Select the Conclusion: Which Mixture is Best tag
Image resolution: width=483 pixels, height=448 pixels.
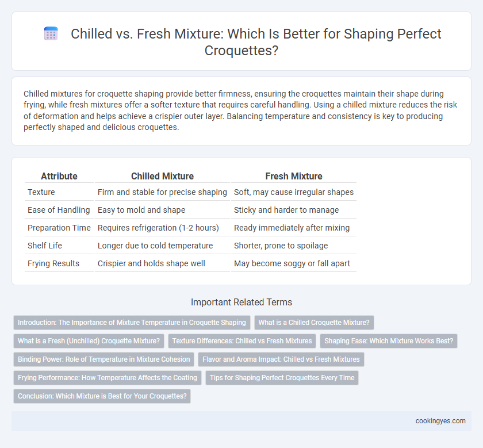102,396
